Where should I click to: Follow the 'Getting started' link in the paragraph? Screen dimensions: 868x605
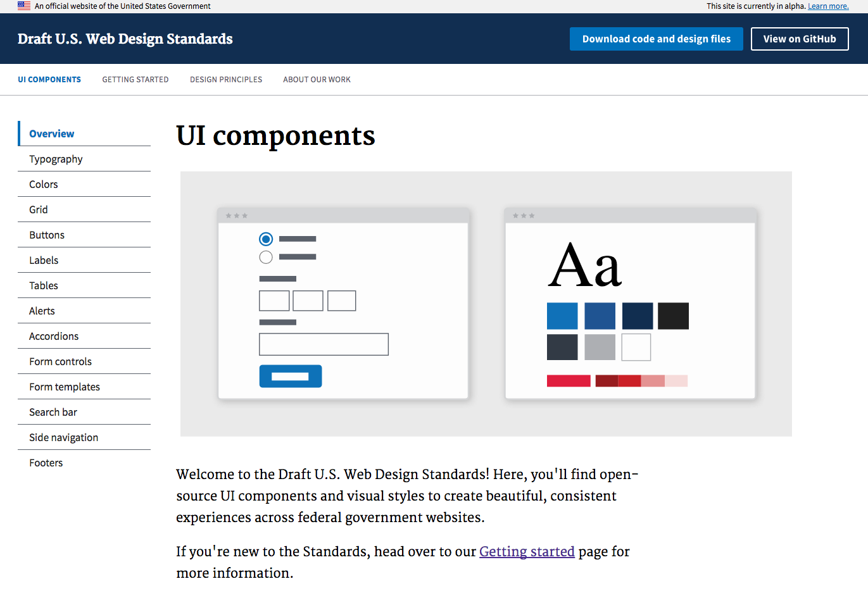coord(527,552)
